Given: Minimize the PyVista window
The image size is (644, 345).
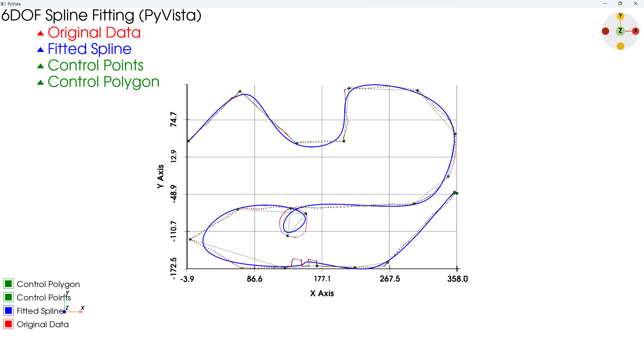Looking at the screenshot, I should click(x=605, y=4).
